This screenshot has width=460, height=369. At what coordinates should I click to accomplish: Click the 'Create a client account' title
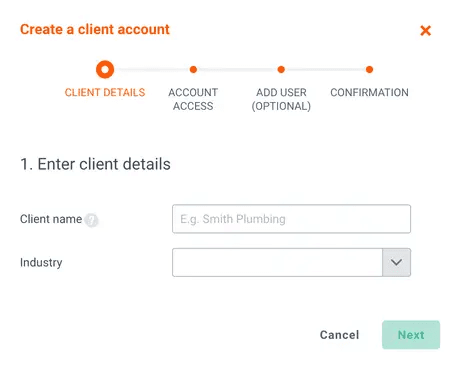(95, 29)
